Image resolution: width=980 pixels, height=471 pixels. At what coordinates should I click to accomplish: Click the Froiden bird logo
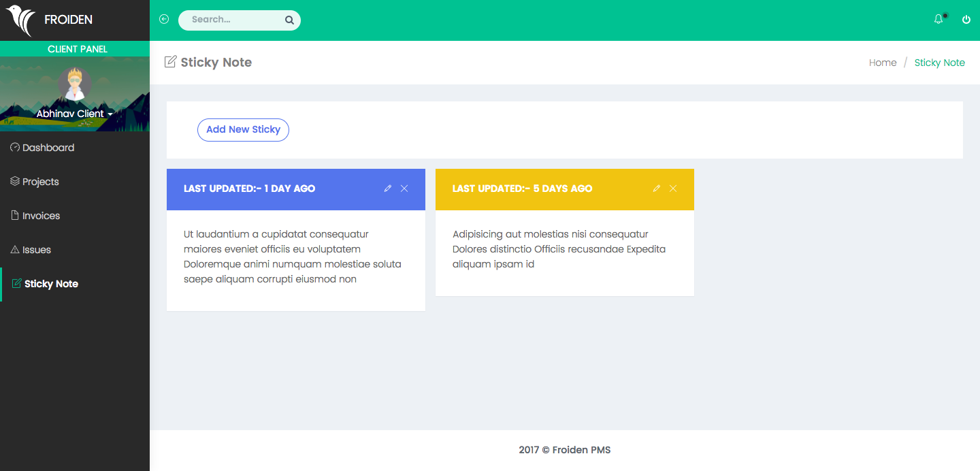[x=21, y=20]
